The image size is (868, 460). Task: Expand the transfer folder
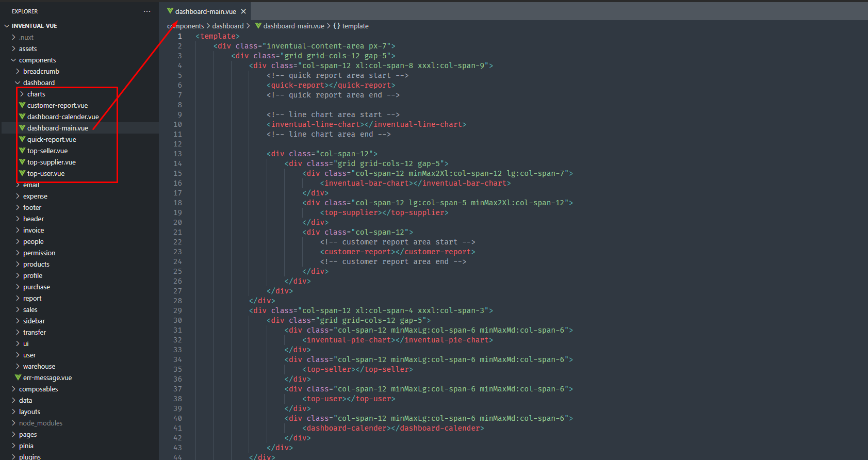[x=18, y=332]
